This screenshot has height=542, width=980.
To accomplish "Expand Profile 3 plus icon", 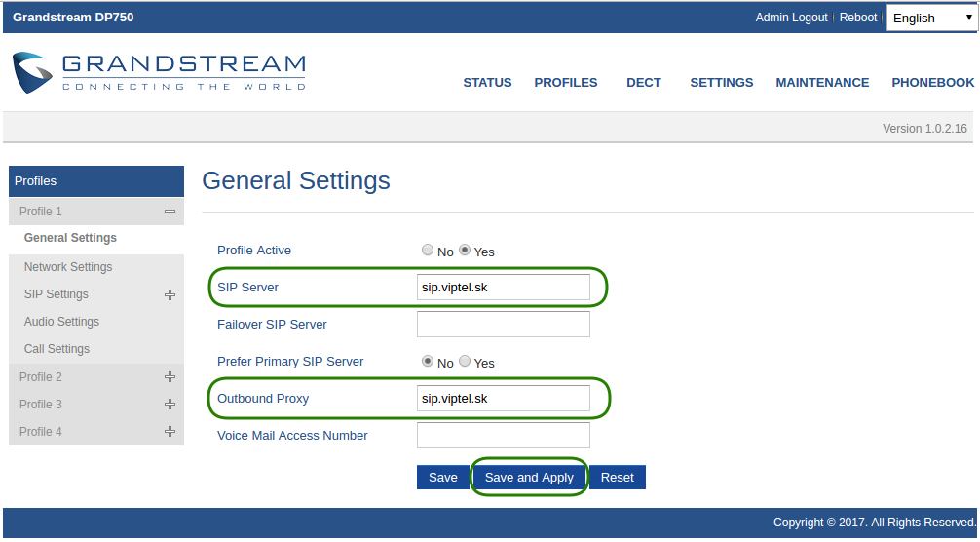I will [x=170, y=405].
